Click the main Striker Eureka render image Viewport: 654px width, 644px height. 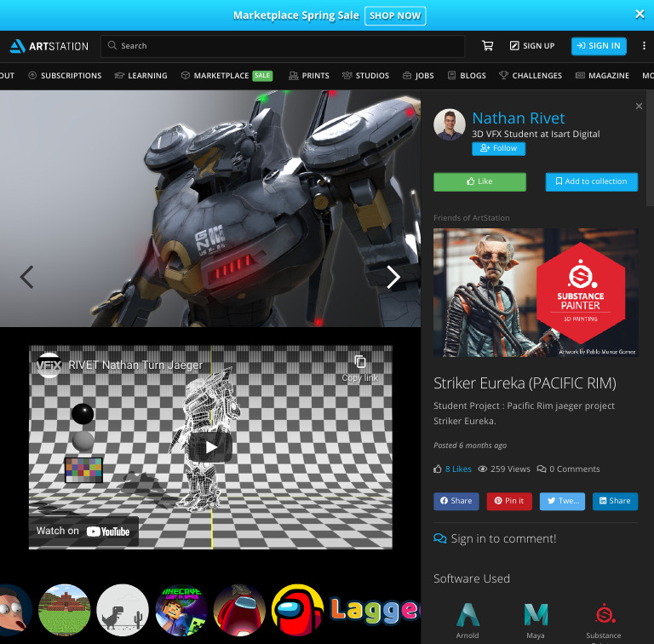pyautogui.click(x=210, y=209)
